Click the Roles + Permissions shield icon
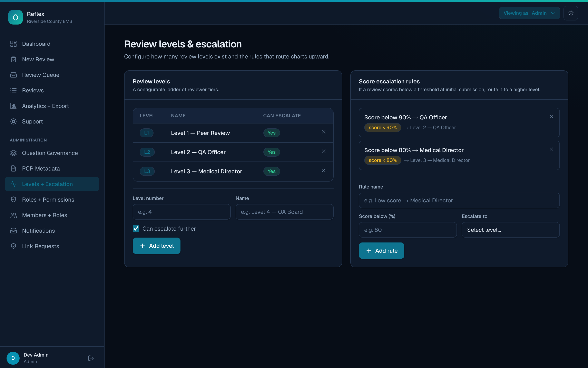Screen dimensions: 588x368 (x=13, y=200)
